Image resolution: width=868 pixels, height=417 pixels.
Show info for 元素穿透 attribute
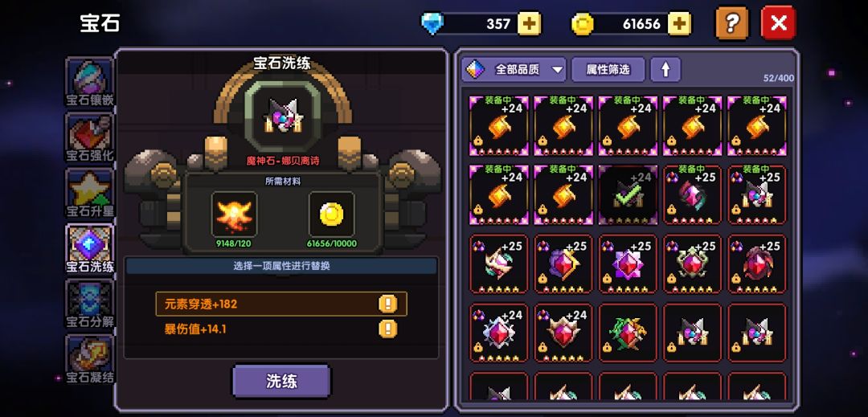pyautogui.click(x=387, y=304)
